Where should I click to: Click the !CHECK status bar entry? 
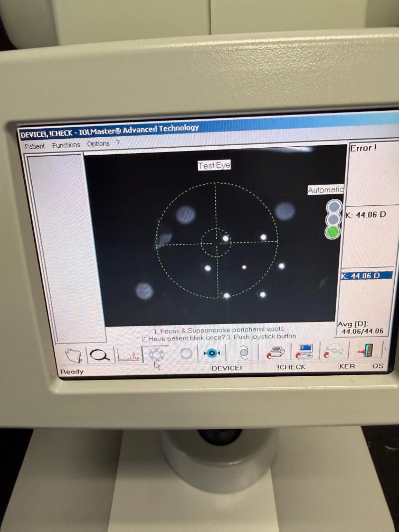click(291, 367)
